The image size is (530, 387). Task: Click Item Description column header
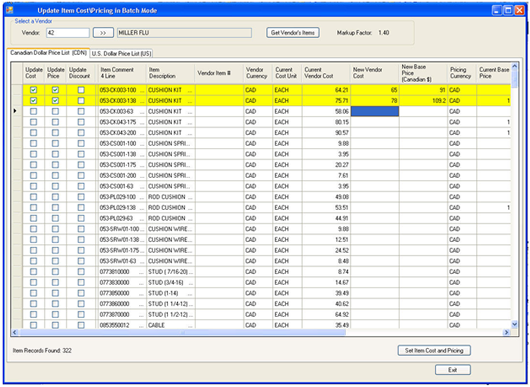point(171,73)
